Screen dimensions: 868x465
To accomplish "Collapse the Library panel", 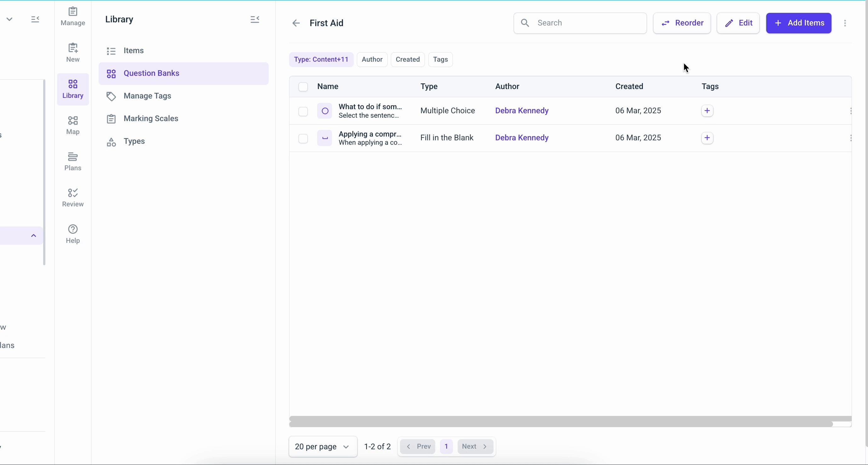I will pos(255,20).
